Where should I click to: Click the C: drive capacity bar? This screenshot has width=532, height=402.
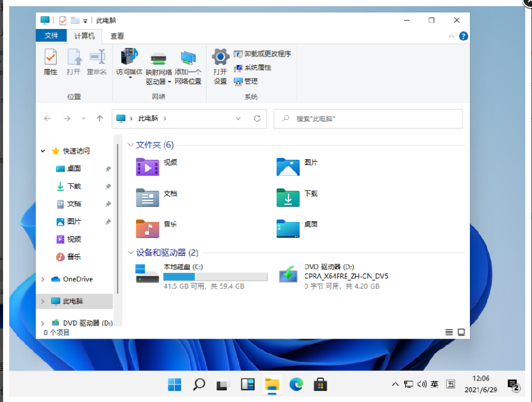[x=215, y=276]
